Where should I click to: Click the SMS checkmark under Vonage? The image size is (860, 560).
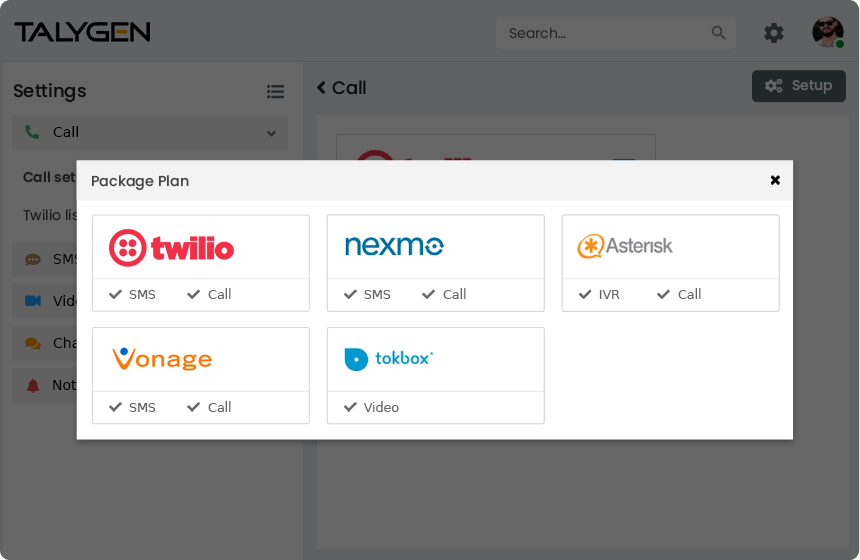tap(115, 407)
